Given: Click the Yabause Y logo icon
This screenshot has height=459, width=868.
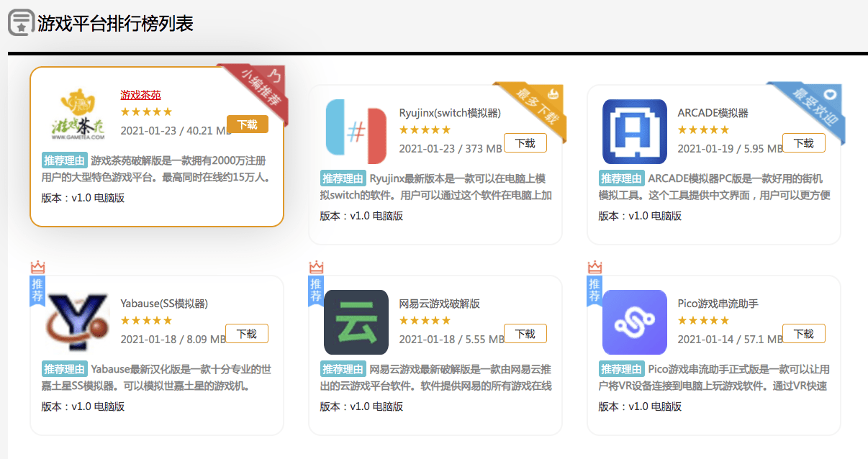Looking at the screenshot, I should pyautogui.click(x=78, y=322).
